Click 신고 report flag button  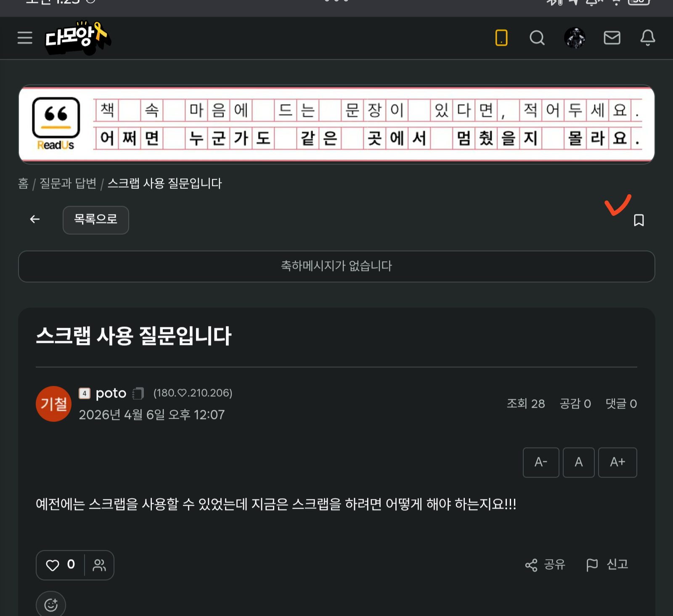[x=607, y=565]
